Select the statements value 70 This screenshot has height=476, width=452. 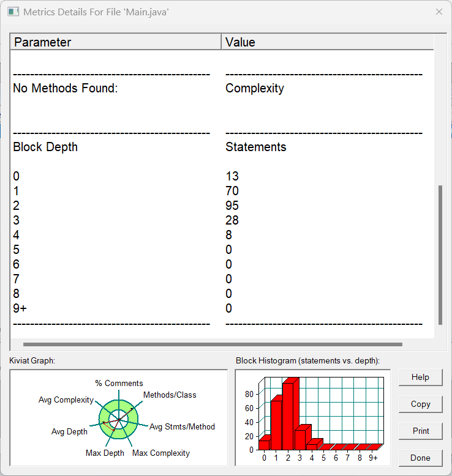[x=232, y=191]
